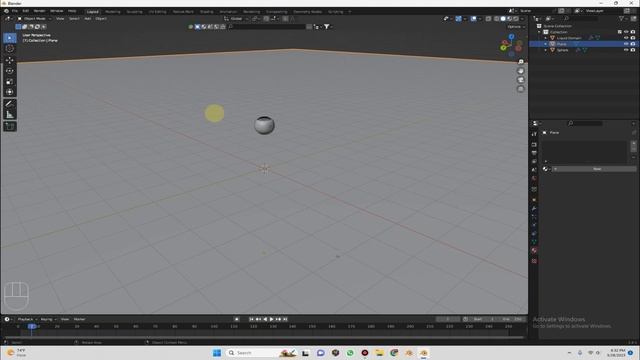Switch to rendered viewport shading
This screenshot has width=640, height=360.
516,19
